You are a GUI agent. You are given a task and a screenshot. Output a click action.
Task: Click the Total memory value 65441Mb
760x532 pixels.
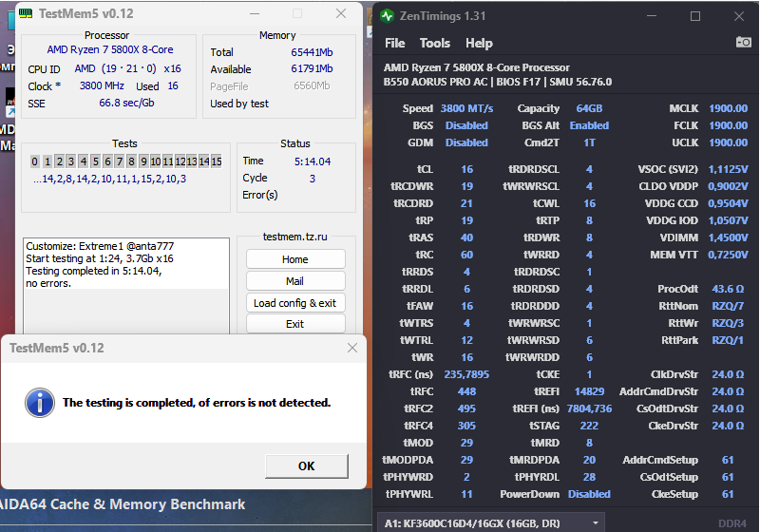(312, 52)
